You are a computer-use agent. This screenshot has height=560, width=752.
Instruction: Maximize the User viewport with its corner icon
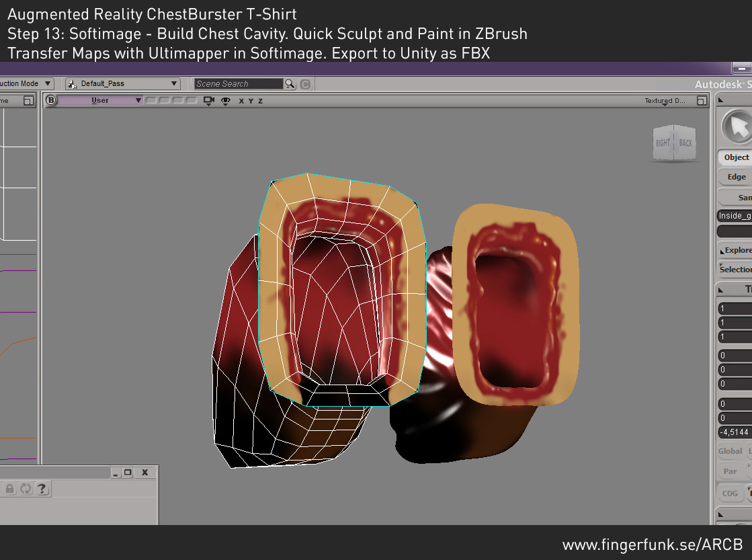click(x=702, y=101)
